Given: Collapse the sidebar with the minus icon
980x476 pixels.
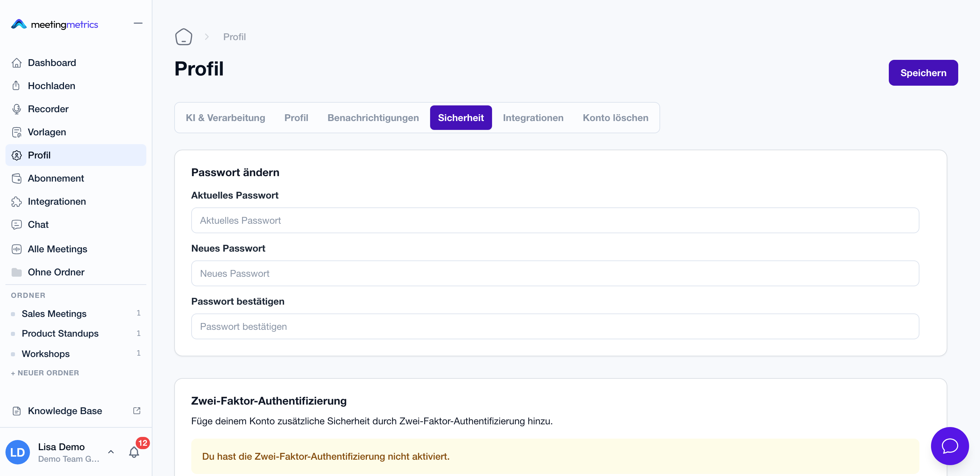Looking at the screenshot, I should tap(138, 23).
